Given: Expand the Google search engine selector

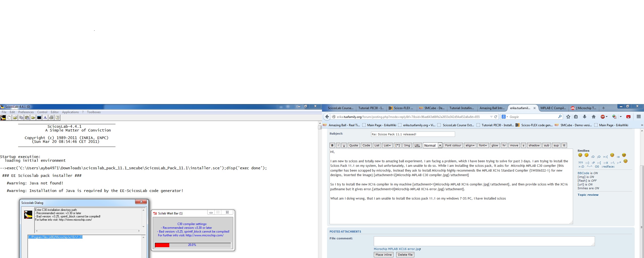Looking at the screenshot, I should (507, 117).
